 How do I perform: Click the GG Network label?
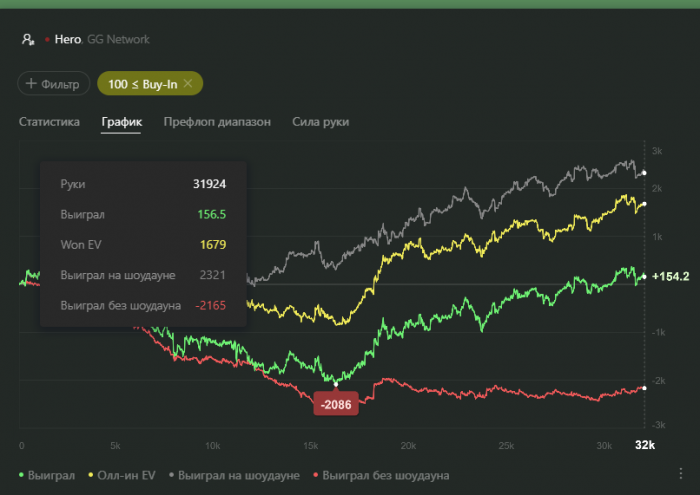point(118,39)
